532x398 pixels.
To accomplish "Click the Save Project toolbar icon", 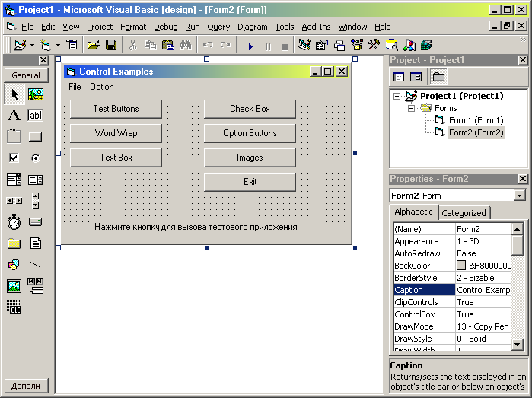I will (111, 45).
